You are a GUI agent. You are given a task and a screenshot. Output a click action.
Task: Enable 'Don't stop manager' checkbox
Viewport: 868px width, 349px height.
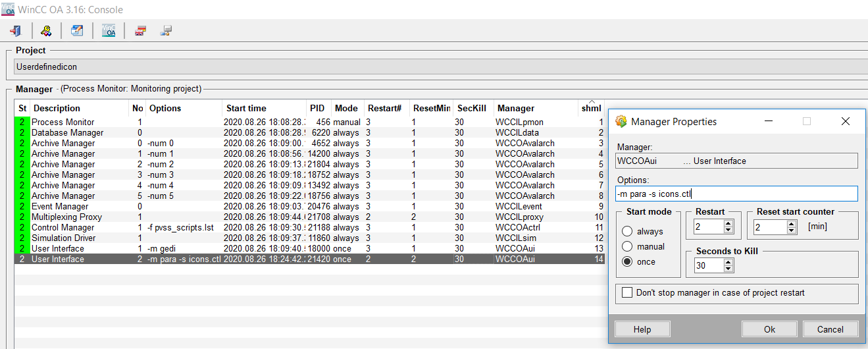pos(627,293)
